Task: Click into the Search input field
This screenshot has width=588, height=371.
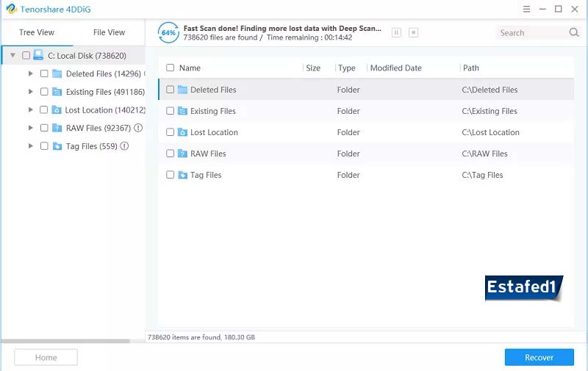Action: 531,32
